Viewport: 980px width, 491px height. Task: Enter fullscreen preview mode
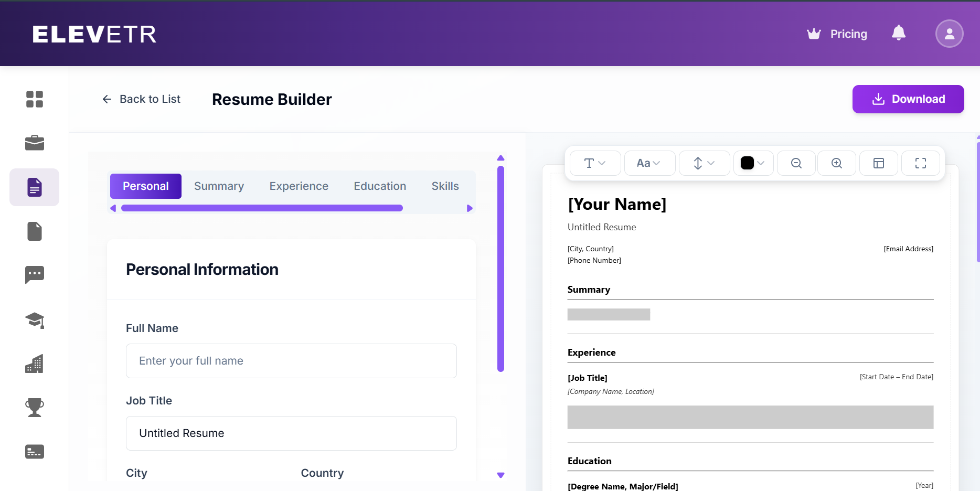click(x=920, y=163)
